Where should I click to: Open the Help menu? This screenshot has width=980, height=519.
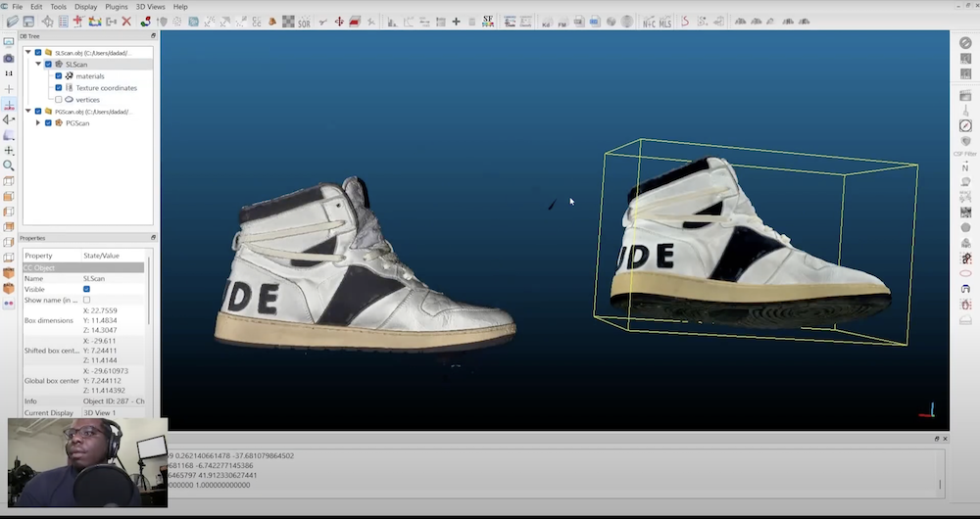pyautogui.click(x=180, y=7)
